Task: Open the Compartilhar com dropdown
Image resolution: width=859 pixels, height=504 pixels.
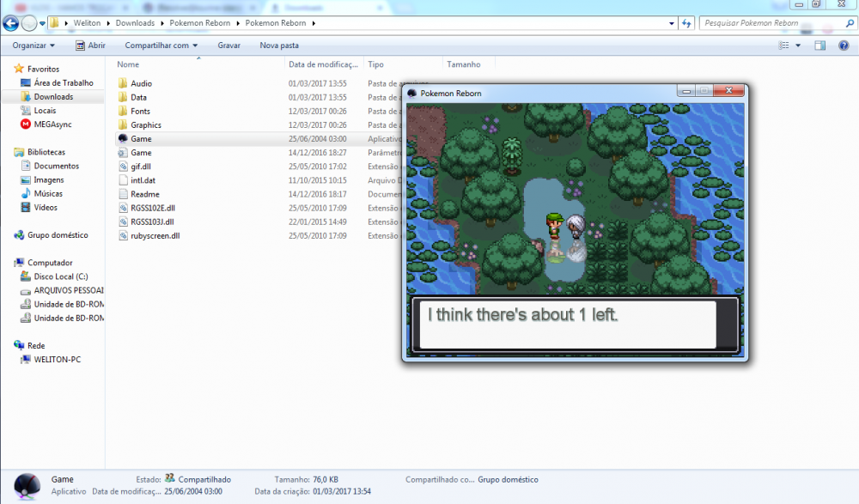Action: tap(161, 46)
